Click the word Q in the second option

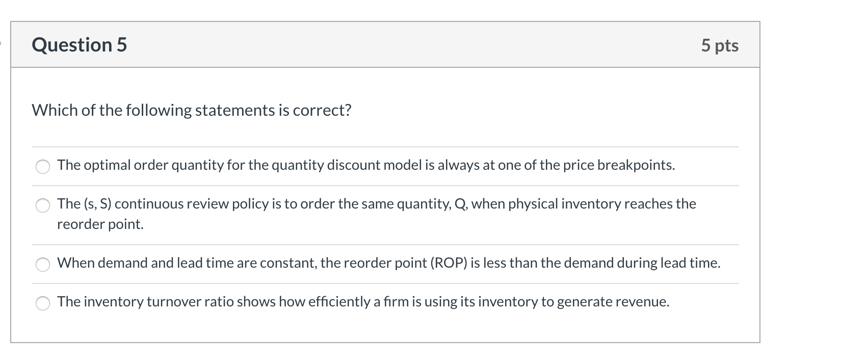(x=460, y=204)
